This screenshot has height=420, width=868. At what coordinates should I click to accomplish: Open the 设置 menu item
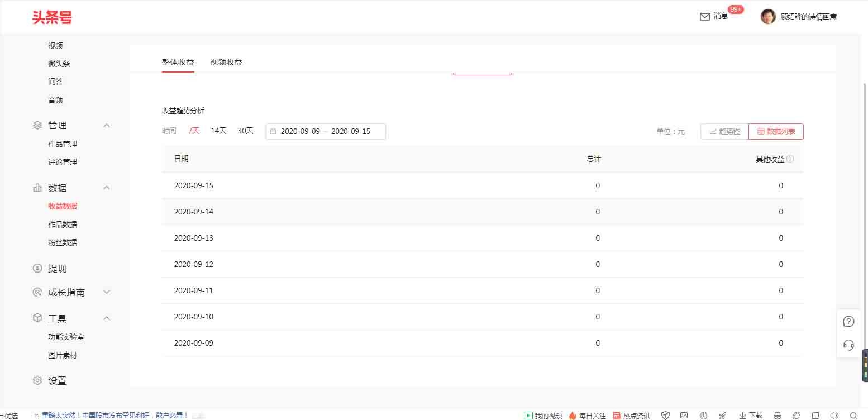tap(57, 381)
